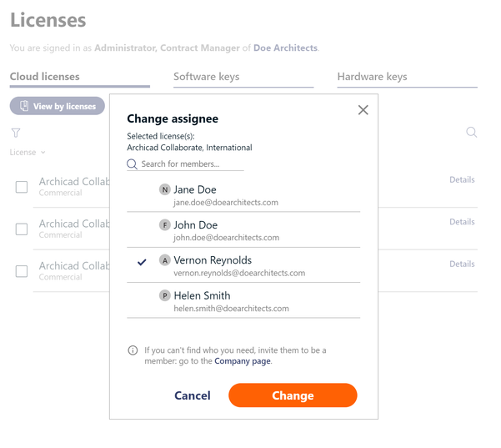Select John Doe as assignee
501x448 pixels.
243,230
